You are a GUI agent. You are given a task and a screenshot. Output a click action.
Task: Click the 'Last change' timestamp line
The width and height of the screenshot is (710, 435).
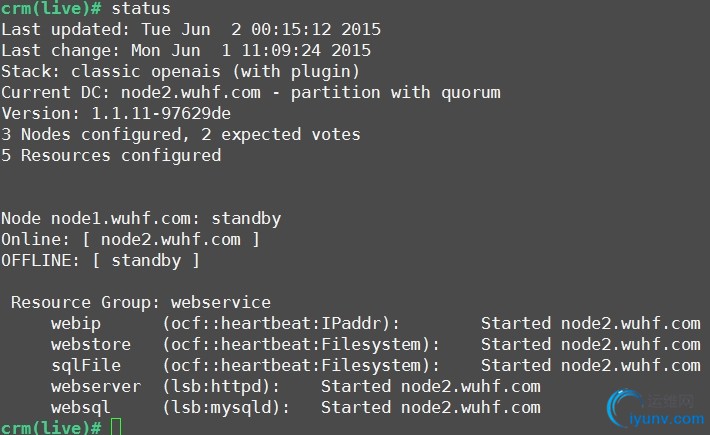(186, 50)
